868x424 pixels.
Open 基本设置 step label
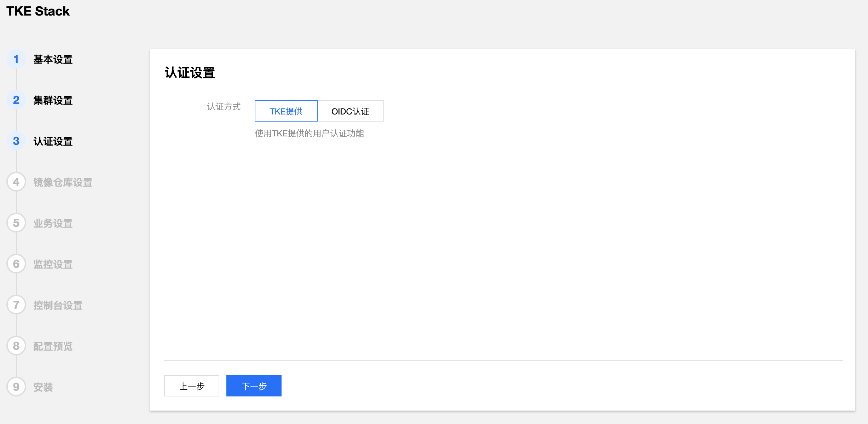click(x=53, y=59)
